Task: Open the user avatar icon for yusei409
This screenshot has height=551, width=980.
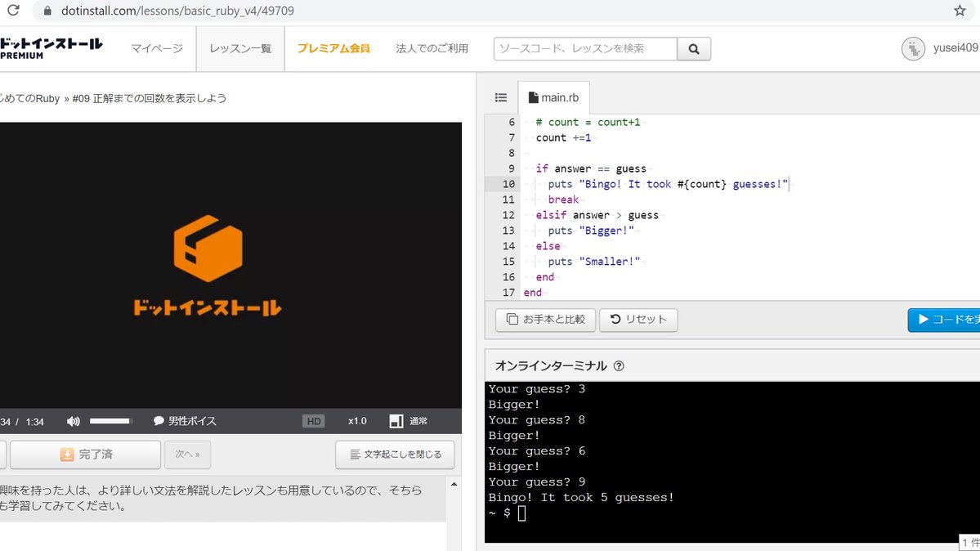Action: pos(913,48)
